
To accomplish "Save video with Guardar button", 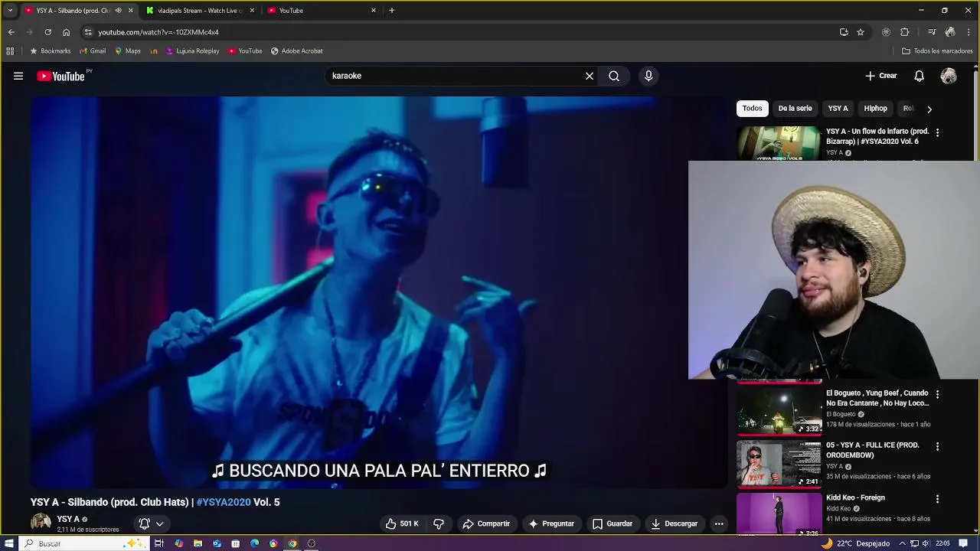I will click(x=612, y=523).
